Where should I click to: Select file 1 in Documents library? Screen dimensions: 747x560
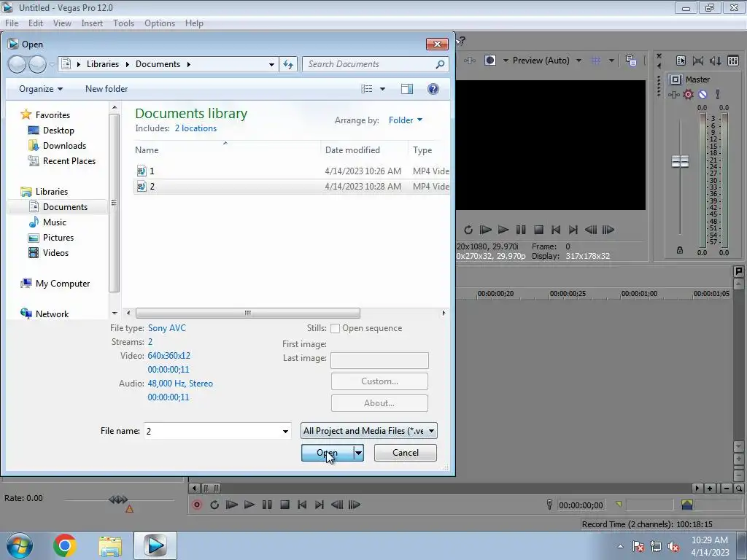coord(291,171)
